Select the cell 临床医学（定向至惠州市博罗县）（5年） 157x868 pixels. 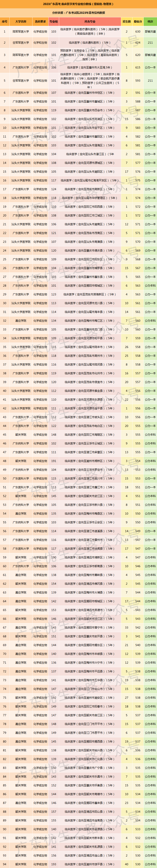90,268
